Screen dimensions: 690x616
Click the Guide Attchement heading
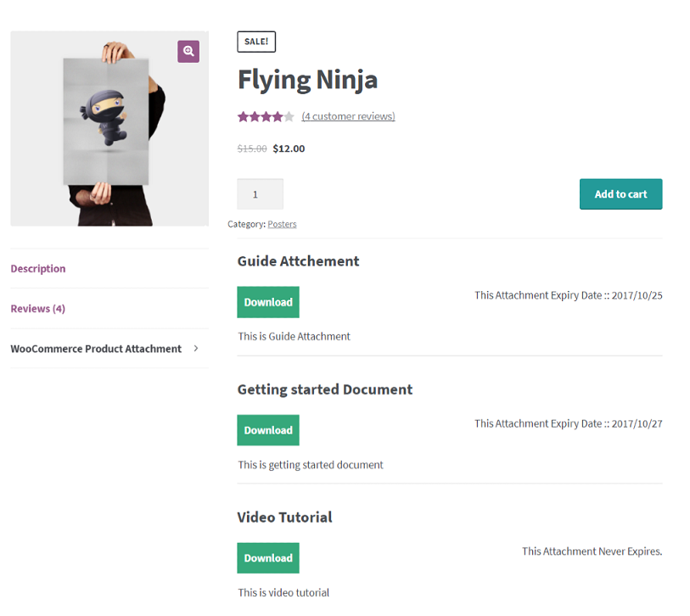298,261
